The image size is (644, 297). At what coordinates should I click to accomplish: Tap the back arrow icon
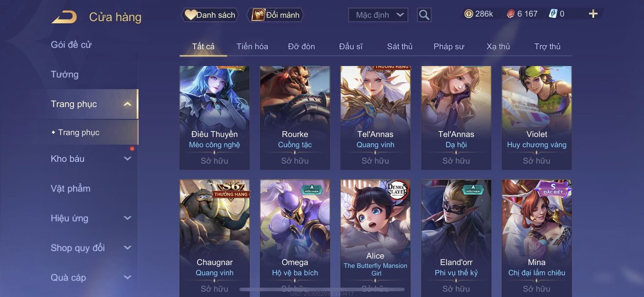64,17
